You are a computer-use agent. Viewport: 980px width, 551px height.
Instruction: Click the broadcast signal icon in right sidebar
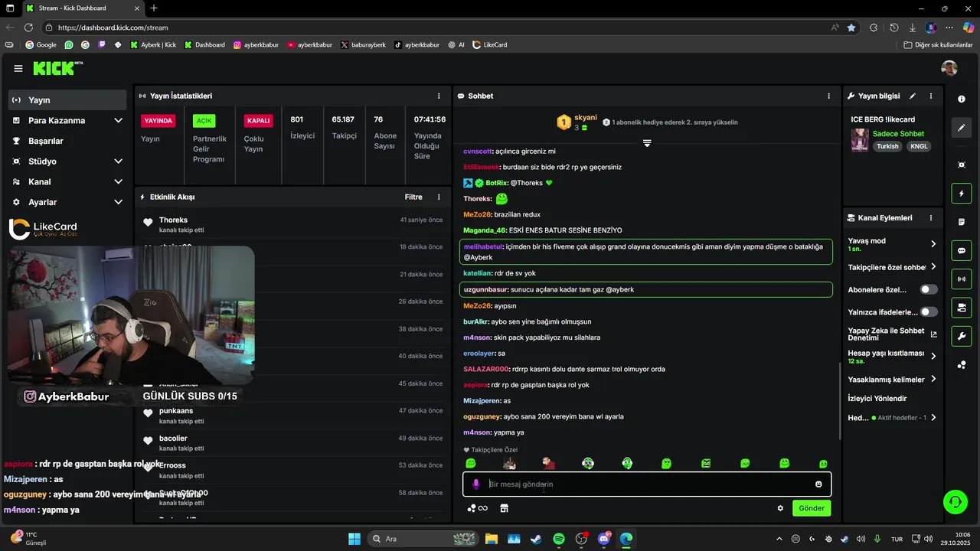[962, 279]
